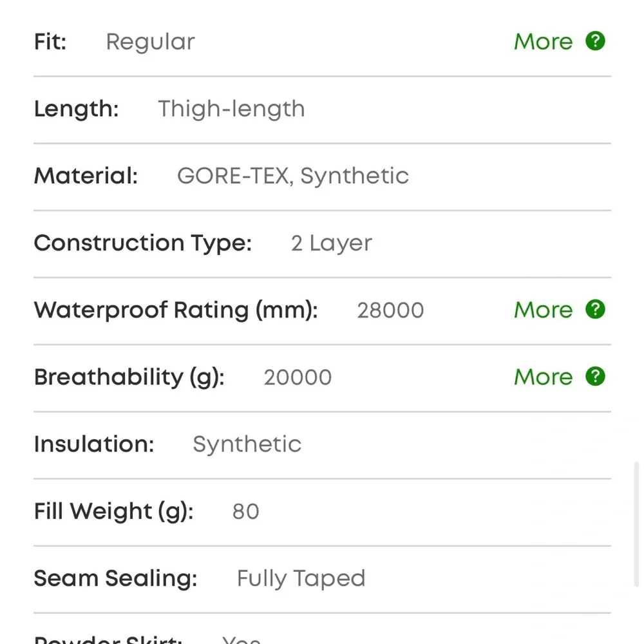Click the Waterproof Rating help question mark

point(595,310)
